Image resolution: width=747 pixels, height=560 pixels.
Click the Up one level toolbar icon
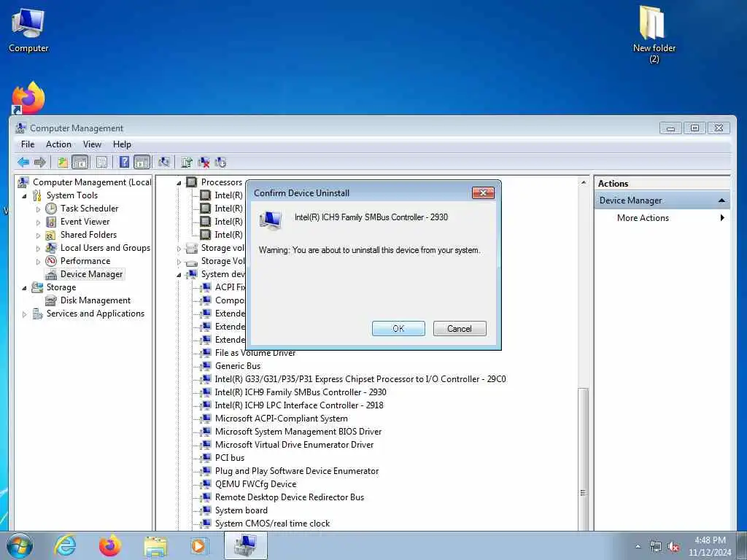coord(63,163)
